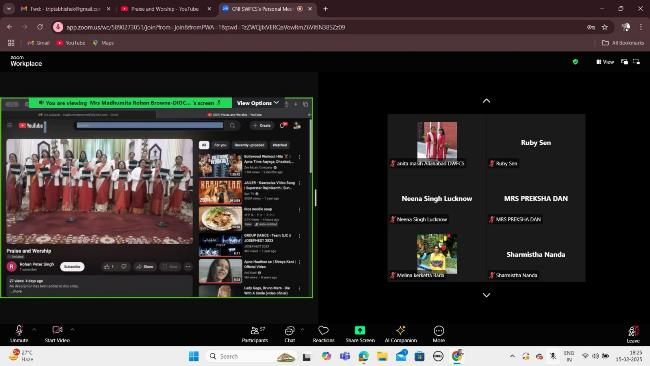Click the food recipe suggested video thumbnail
The image size is (650, 366).
(221, 218)
